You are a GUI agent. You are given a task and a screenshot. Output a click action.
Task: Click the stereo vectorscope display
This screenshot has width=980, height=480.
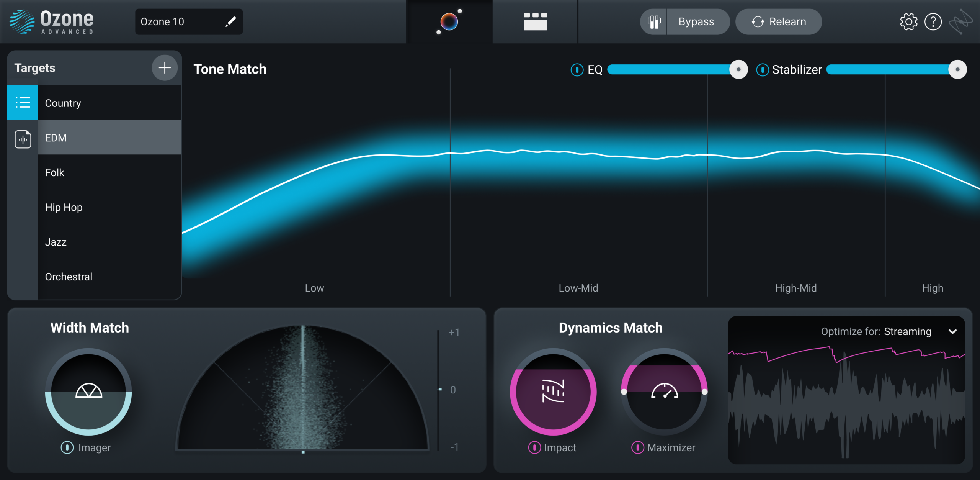302,388
